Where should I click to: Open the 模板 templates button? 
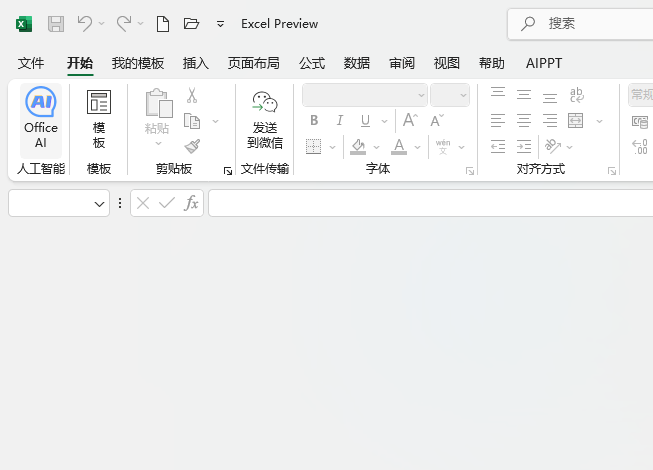click(x=99, y=118)
